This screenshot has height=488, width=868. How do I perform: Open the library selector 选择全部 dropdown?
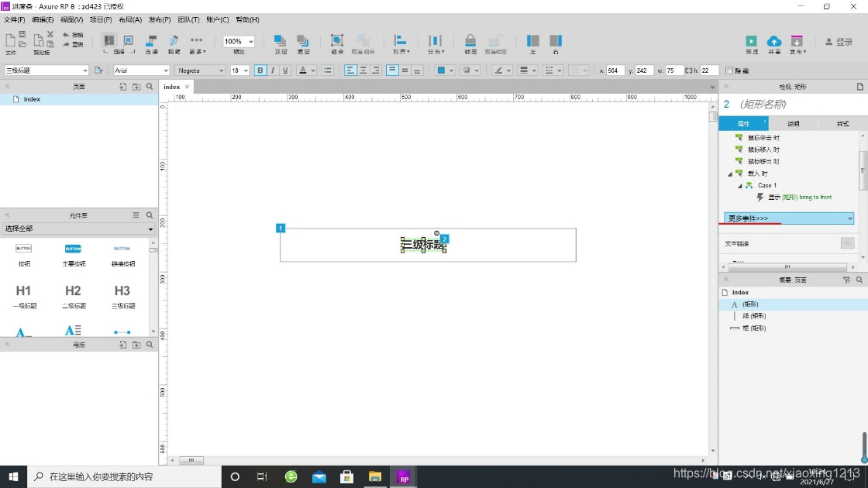(x=78, y=229)
